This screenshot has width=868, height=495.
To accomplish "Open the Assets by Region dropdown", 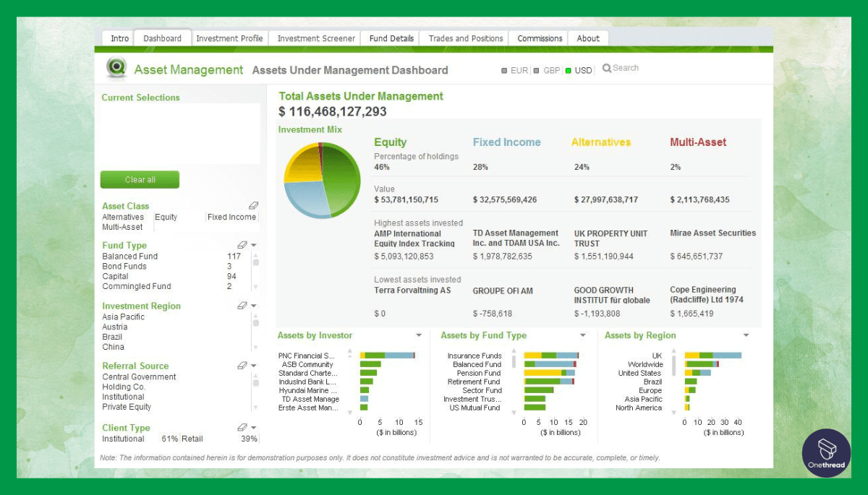I will [746, 335].
